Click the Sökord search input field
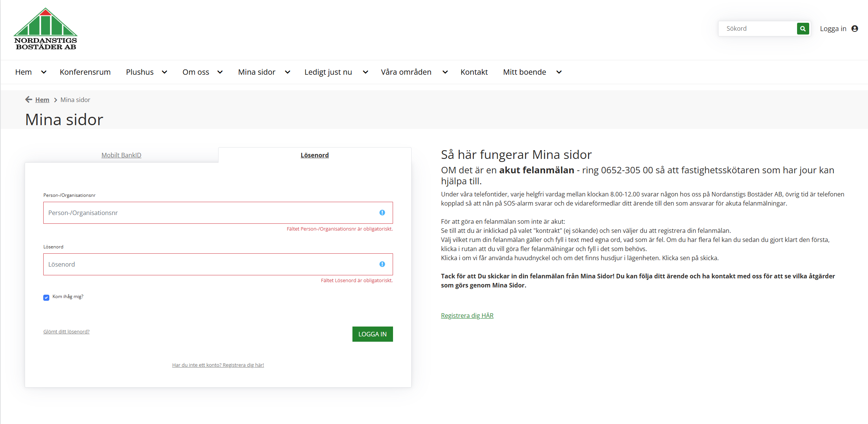Viewport: 868px width, 424px height. (x=757, y=28)
